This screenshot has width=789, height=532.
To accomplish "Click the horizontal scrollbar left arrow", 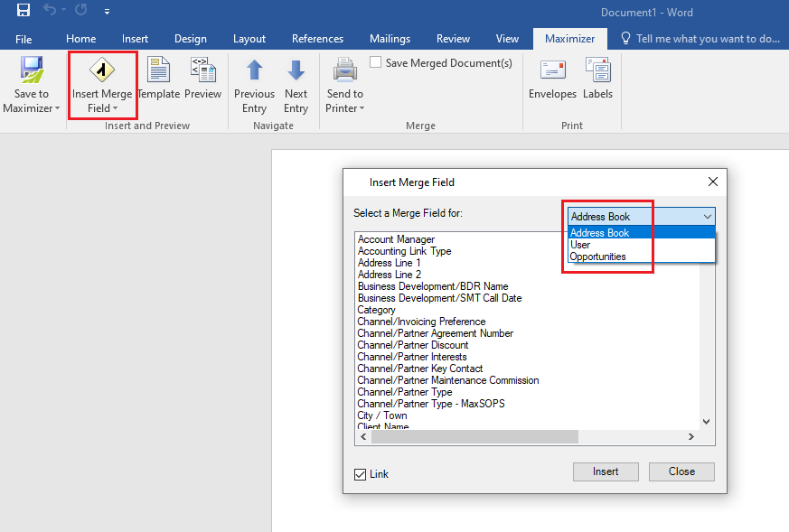I will pyautogui.click(x=363, y=437).
